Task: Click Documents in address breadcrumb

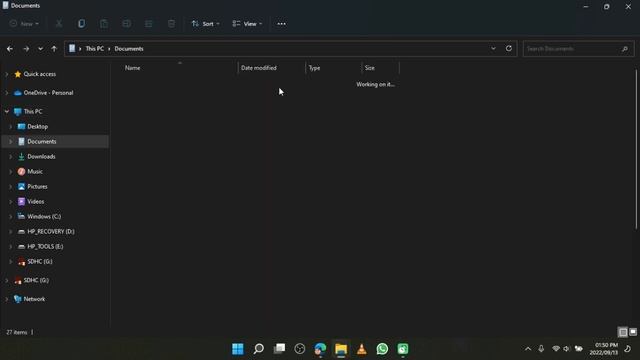Action: 129,49
